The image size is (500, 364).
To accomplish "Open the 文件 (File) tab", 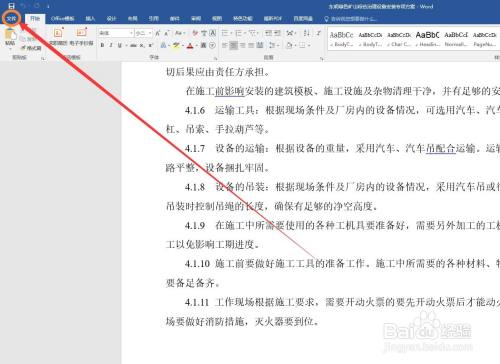I will (11, 18).
